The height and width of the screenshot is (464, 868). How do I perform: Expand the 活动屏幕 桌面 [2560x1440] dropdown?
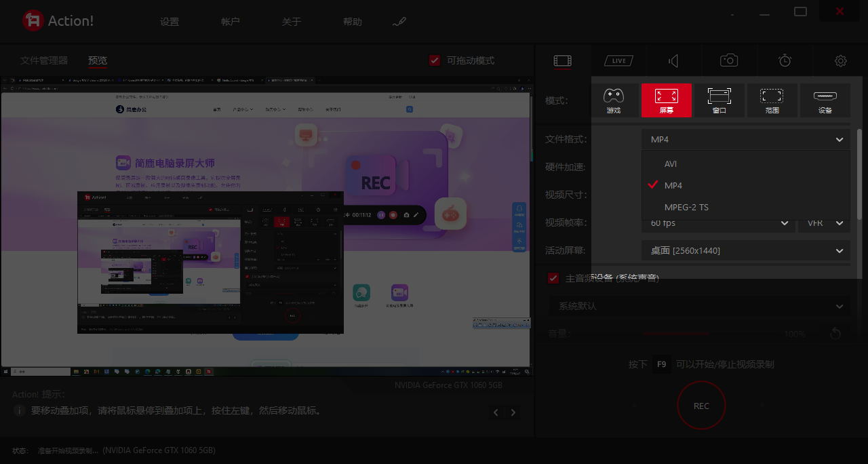click(x=745, y=251)
